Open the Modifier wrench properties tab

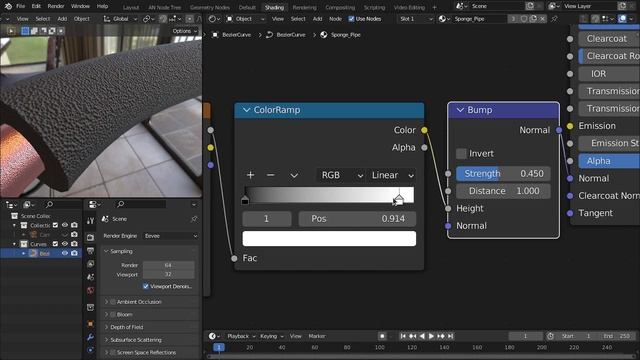coord(90,337)
